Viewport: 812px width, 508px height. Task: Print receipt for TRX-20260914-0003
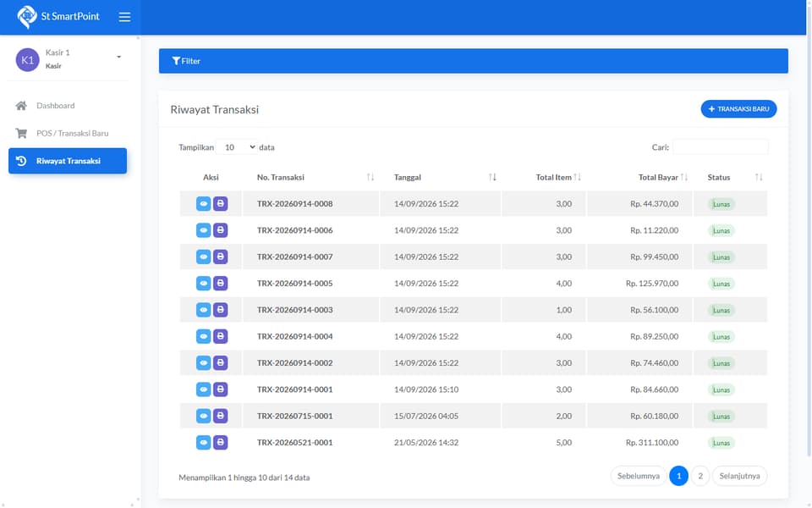[221, 310]
